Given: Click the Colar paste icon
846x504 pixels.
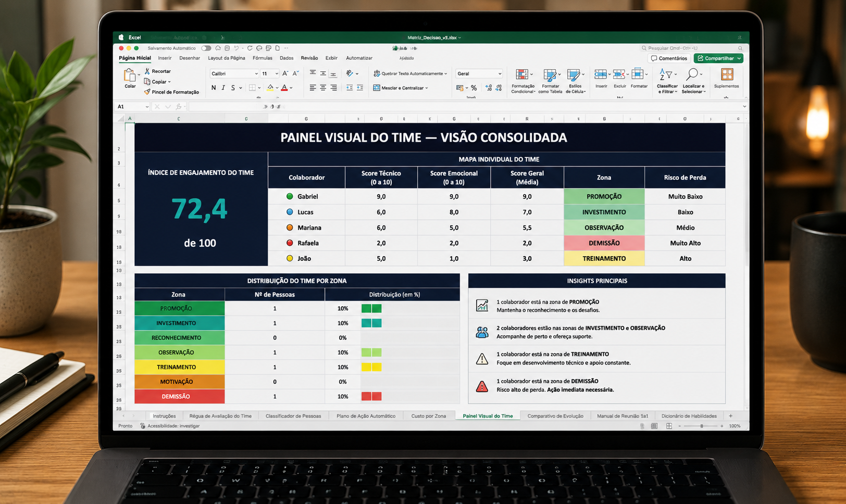Looking at the screenshot, I should click(x=129, y=76).
